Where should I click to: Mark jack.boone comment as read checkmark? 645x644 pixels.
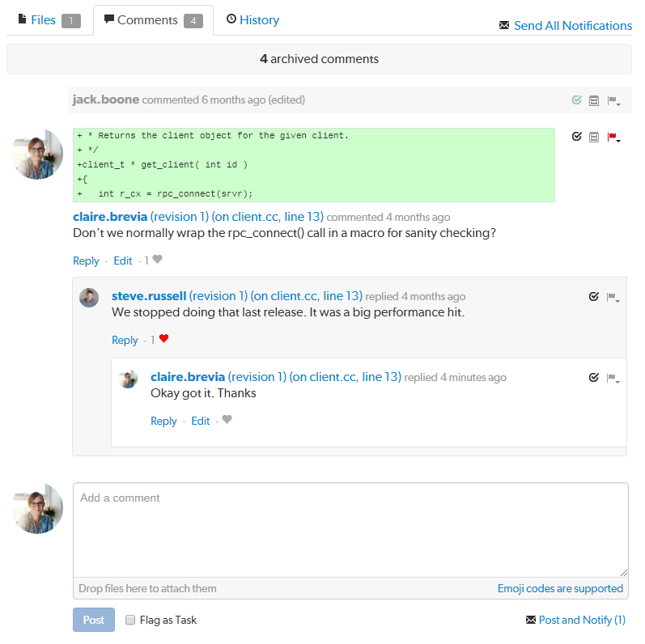(577, 100)
